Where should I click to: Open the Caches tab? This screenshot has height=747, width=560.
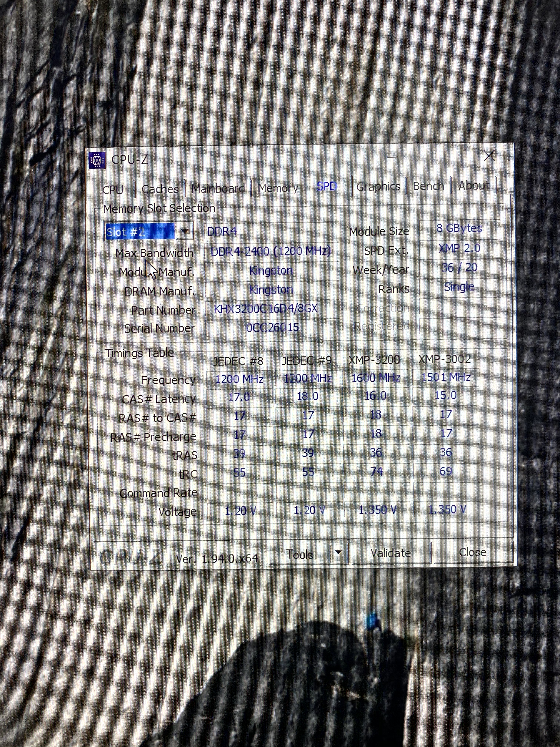[160, 189]
